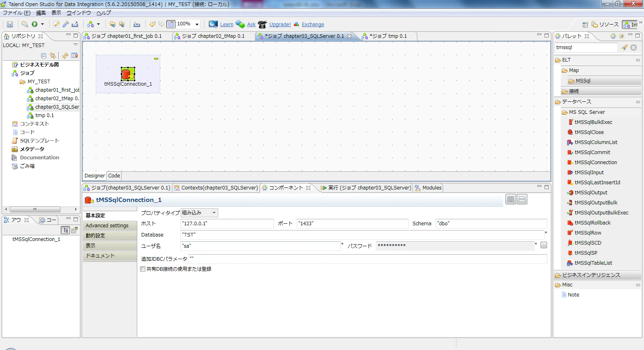
Task: Select メタデータ node in repository
Action: click(x=28, y=149)
